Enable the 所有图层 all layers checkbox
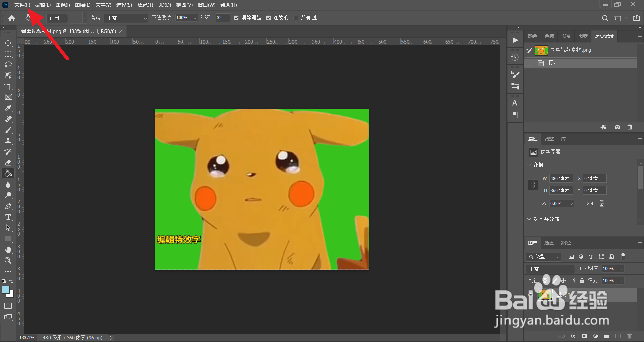Viewport: 644px width, 342px height. (296, 18)
